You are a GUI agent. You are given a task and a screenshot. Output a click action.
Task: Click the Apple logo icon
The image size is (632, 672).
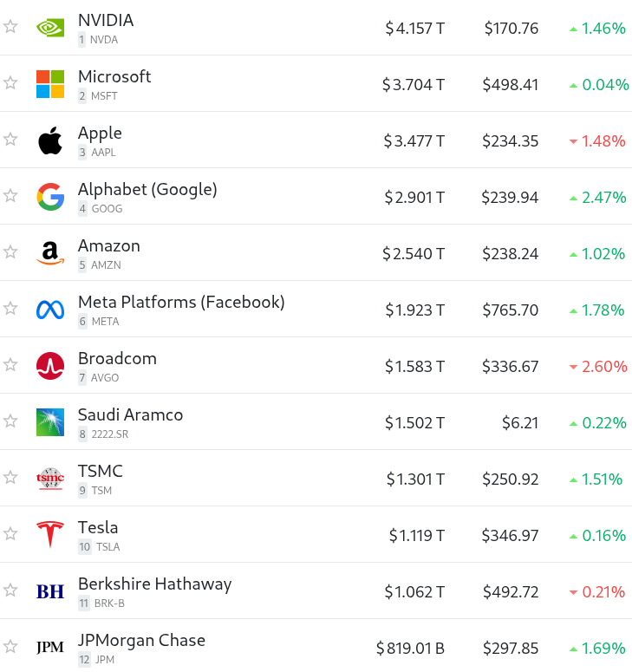[50, 140]
